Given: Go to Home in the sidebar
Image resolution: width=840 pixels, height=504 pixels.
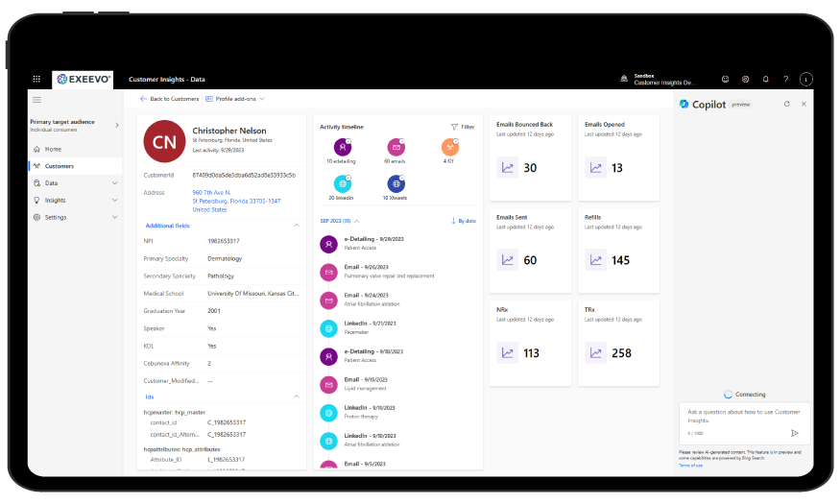Looking at the screenshot, I should 53,149.
